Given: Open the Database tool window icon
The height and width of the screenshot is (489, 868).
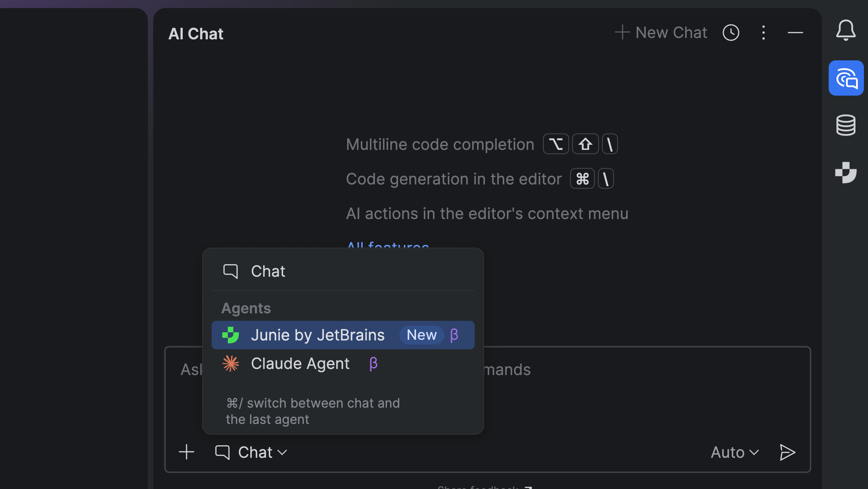Looking at the screenshot, I should coord(846,125).
